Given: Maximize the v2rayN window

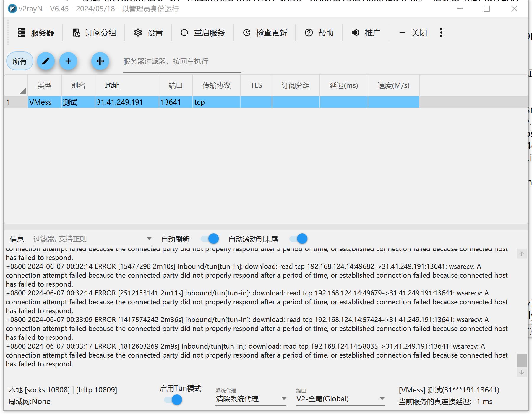Looking at the screenshot, I should coord(487,9).
